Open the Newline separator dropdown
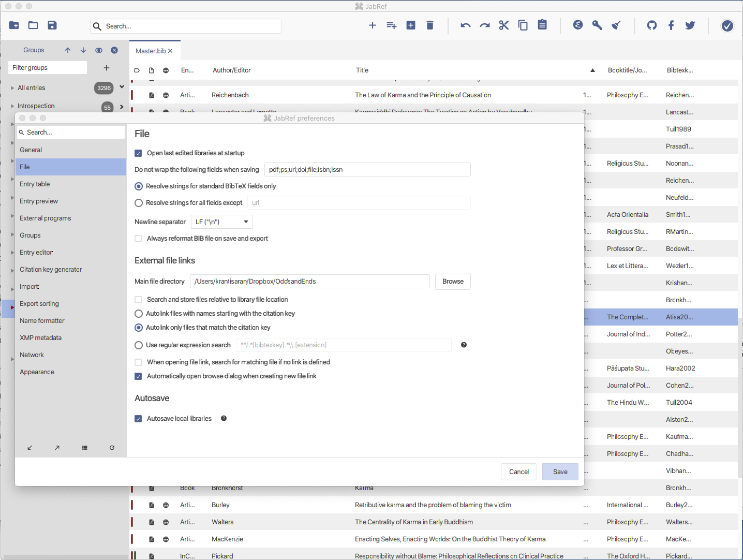 tap(222, 222)
